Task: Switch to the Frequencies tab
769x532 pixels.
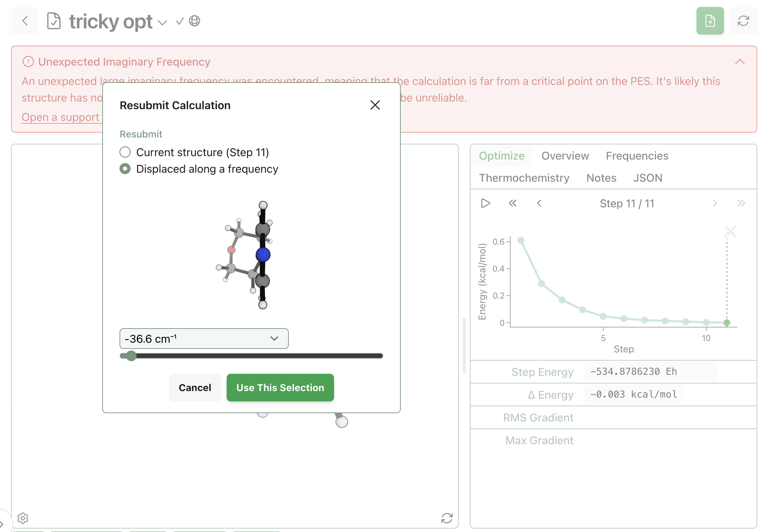Action: (637, 156)
